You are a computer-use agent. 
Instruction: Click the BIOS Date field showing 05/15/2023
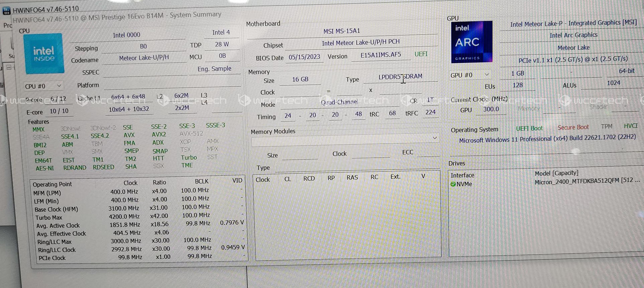point(304,57)
